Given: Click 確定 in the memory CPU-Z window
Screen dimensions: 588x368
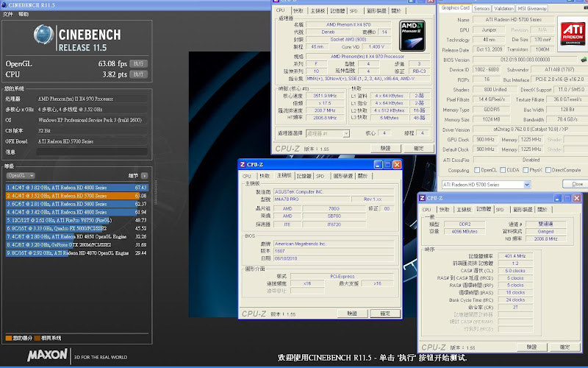Looking at the screenshot, I should coord(564,347).
